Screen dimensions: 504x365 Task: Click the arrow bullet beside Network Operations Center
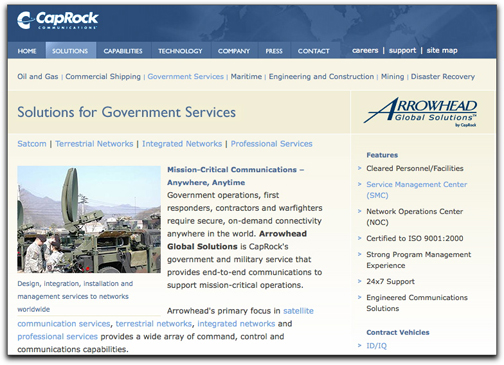pos(360,211)
